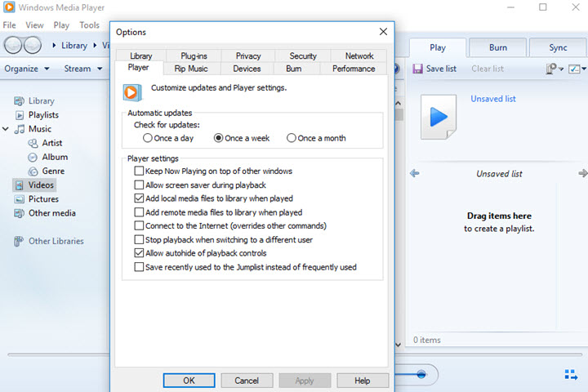This screenshot has height=392, width=588.
Task: Switch to the Rip Music tab
Action: click(191, 69)
